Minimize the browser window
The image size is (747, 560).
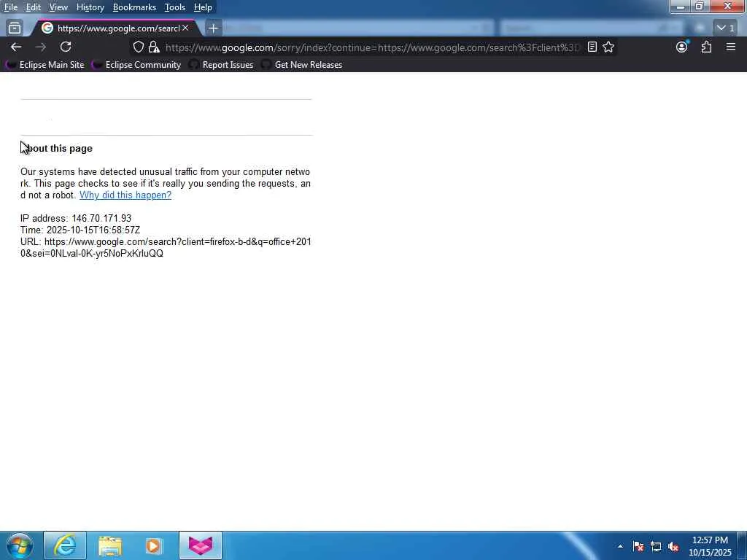click(681, 6)
